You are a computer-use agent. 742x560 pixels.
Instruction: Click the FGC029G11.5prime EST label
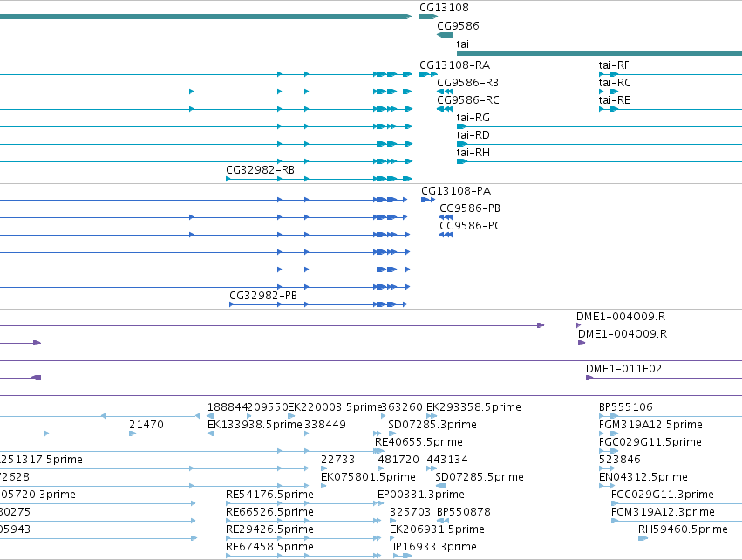coord(650,442)
